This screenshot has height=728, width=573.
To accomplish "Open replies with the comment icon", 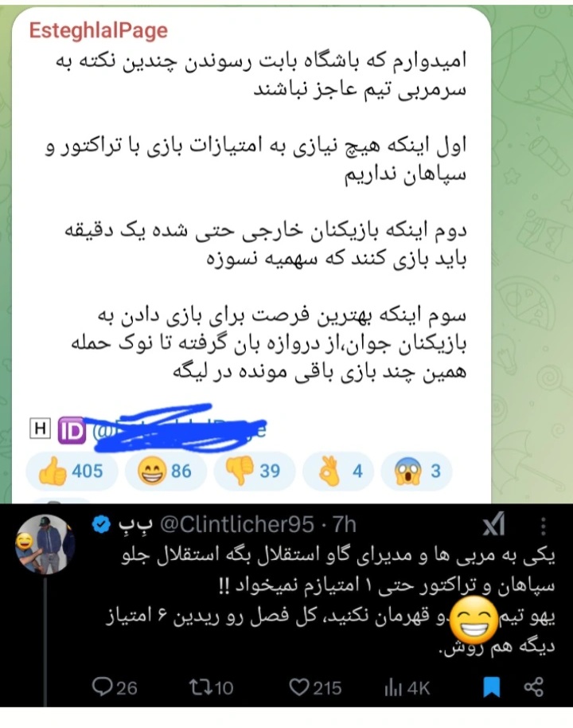I will coord(114,687).
